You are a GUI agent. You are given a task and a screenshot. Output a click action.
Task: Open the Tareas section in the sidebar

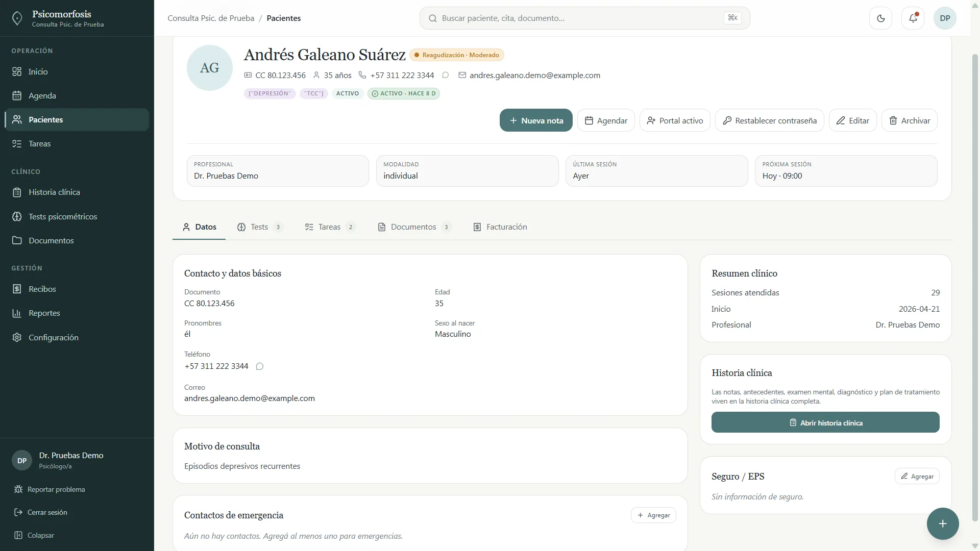[x=77, y=144]
